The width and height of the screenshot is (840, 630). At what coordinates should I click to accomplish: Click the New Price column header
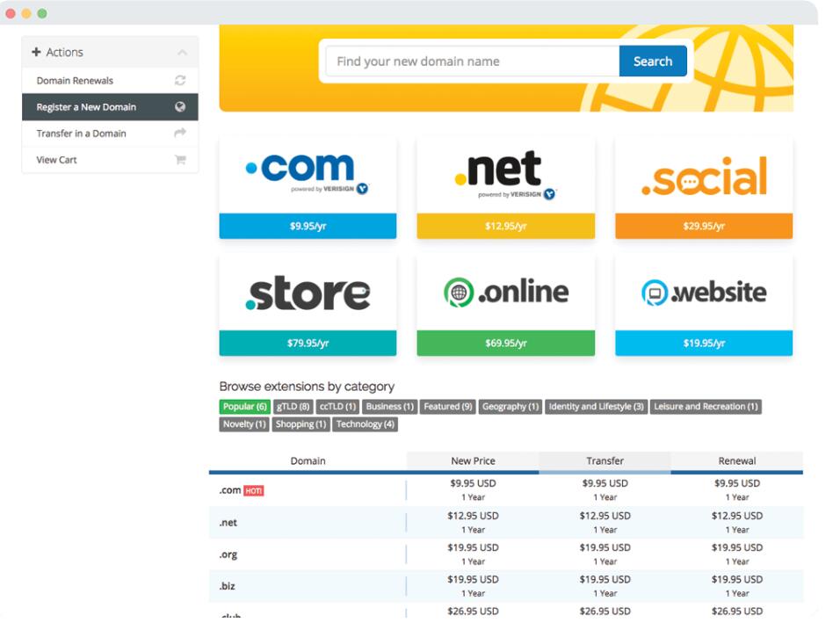pyautogui.click(x=473, y=460)
